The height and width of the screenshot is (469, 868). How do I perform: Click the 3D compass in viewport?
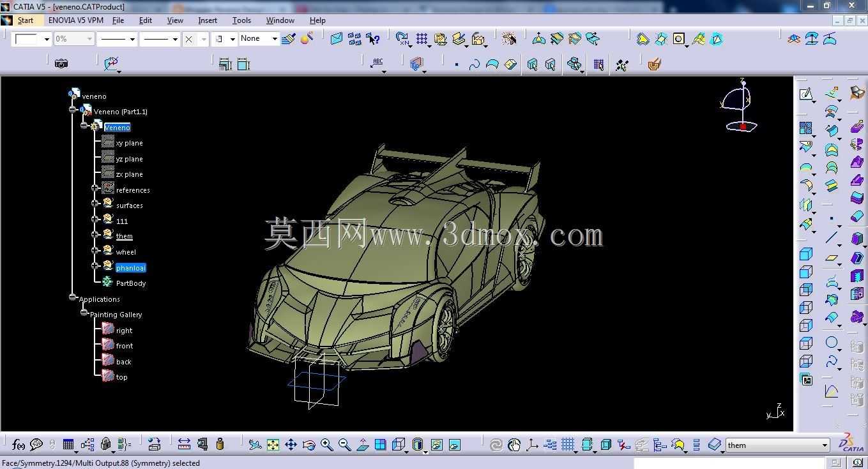click(x=741, y=105)
